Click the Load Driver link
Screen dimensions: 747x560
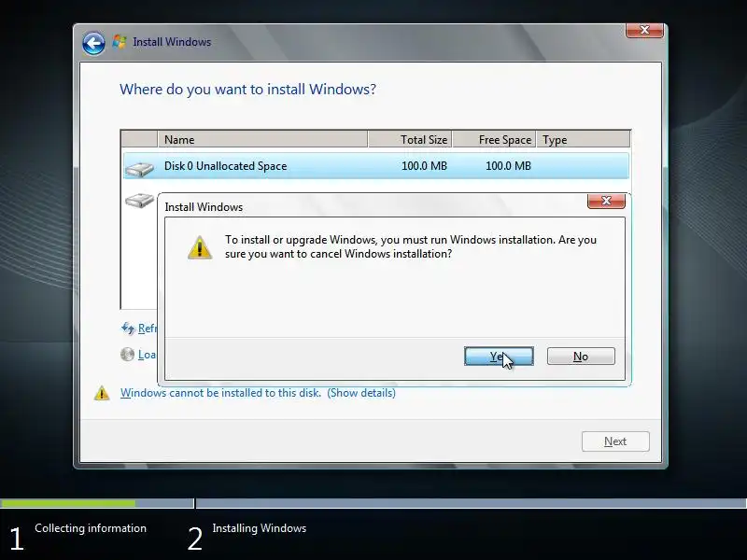point(148,355)
